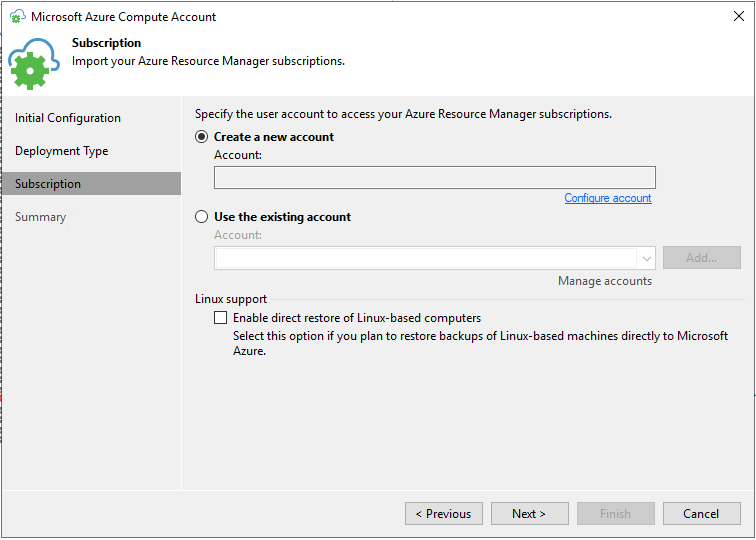Viewport: 756px width, 540px height.
Task: Click the Azure cloud icon in title bar
Action: click(18, 16)
